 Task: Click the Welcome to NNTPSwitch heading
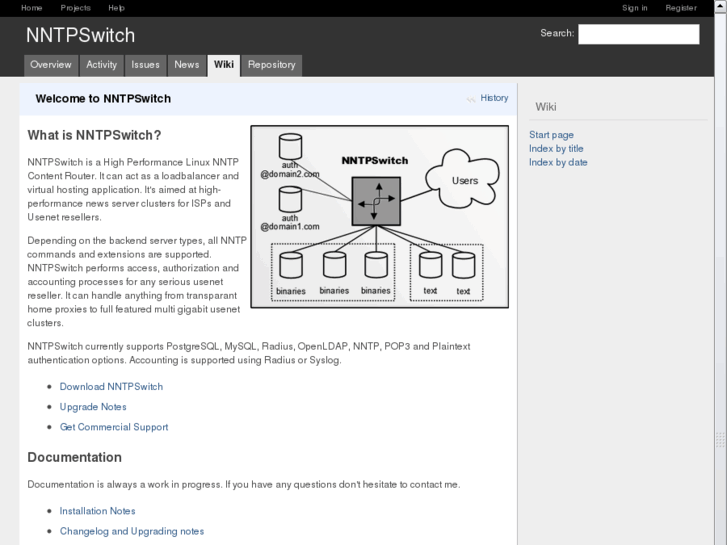pos(103,99)
